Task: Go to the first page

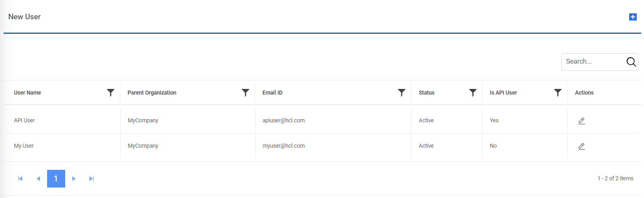Action: pyautogui.click(x=20, y=179)
